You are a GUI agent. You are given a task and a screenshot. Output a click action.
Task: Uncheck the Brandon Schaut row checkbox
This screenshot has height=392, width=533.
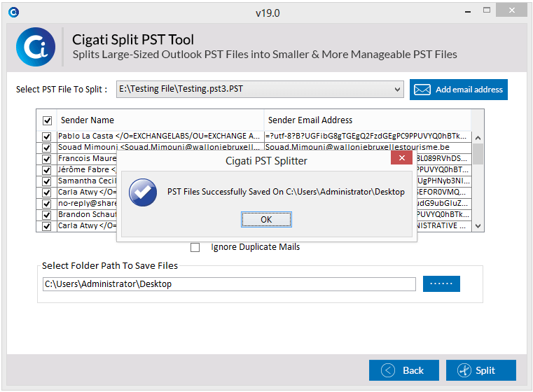click(46, 215)
